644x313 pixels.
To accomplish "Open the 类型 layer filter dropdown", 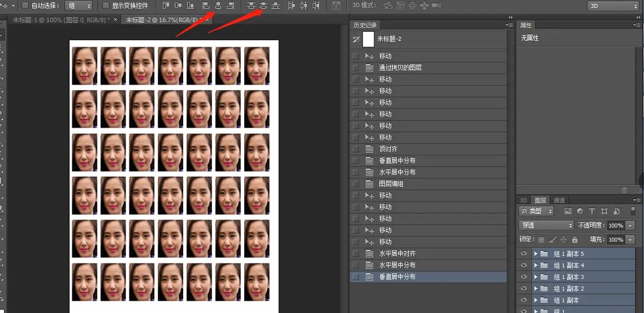I will tap(537, 211).
